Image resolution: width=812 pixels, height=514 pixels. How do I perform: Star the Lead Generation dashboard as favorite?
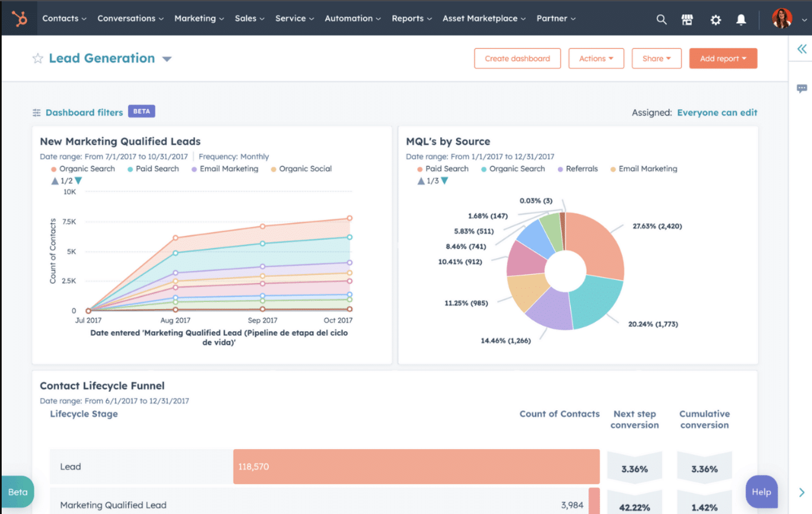(x=37, y=58)
